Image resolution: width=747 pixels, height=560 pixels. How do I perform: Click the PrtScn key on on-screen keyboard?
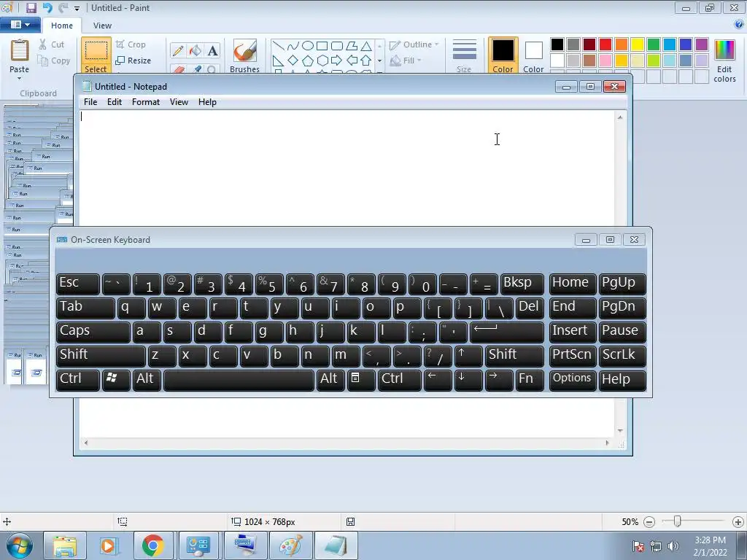click(572, 356)
